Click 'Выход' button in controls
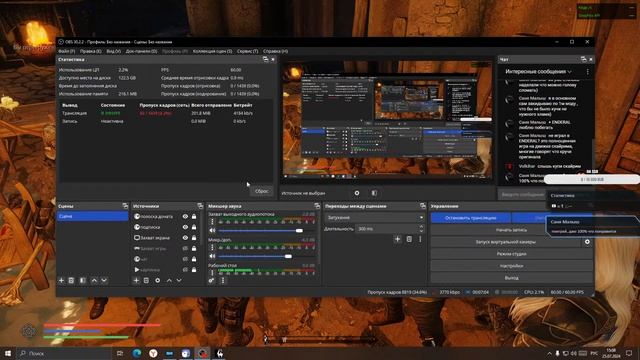This screenshot has width=640, height=360. pos(511,278)
